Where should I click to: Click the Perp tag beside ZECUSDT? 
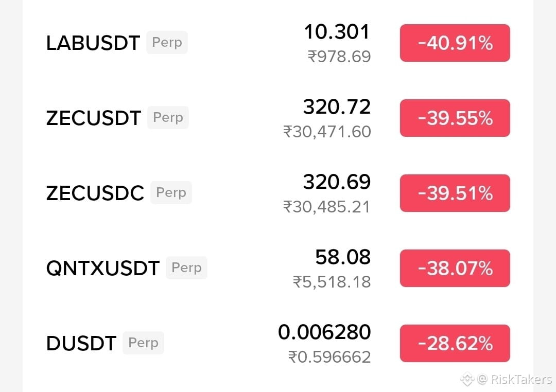point(168,118)
